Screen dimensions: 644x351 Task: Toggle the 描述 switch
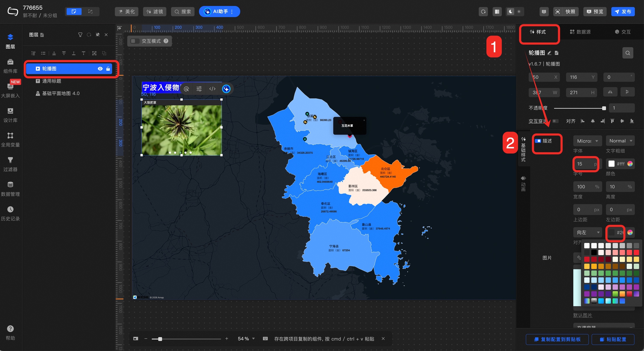point(538,141)
